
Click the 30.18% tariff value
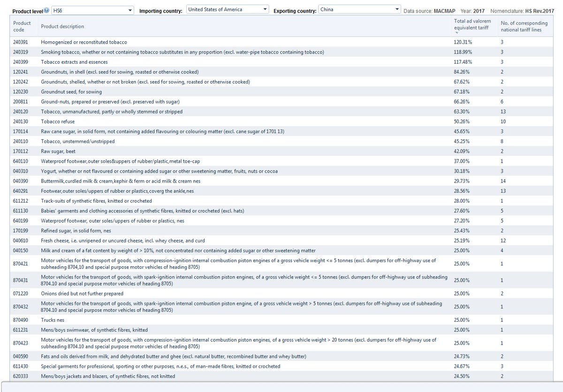(x=462, y=171)
